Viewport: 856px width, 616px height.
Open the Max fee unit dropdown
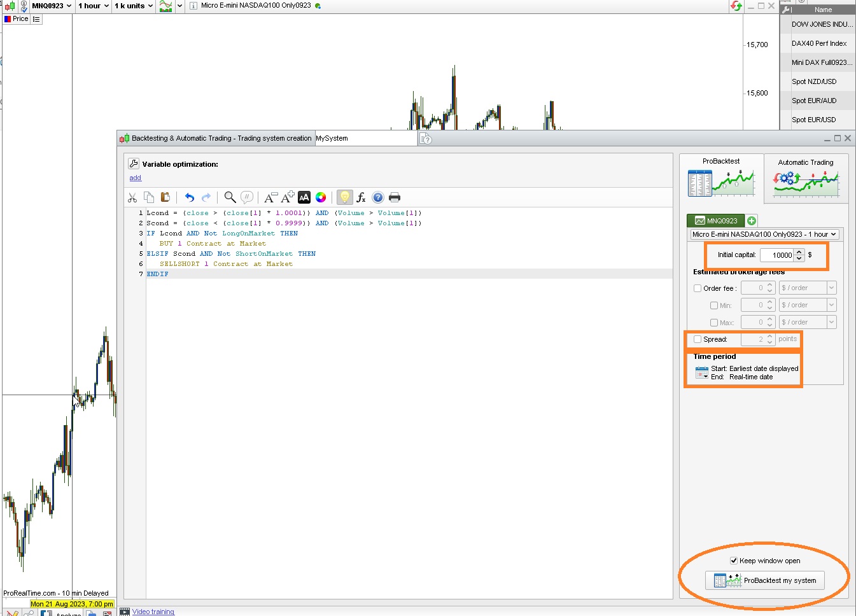pos(808,323)
